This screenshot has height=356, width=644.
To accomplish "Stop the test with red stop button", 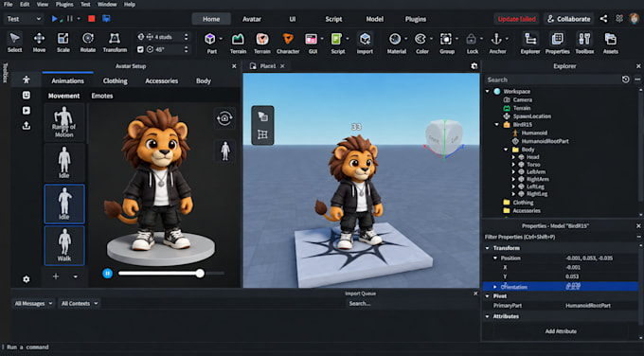I will tap(92, 19).
